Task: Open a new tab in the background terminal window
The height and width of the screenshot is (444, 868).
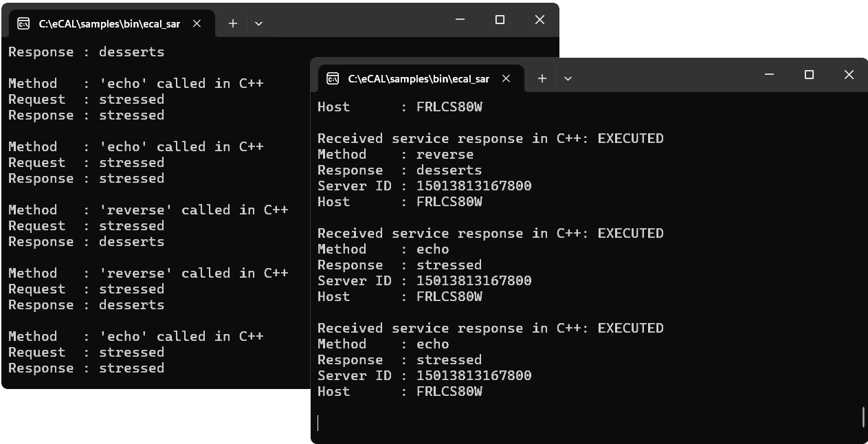Action: pos(232,23)
